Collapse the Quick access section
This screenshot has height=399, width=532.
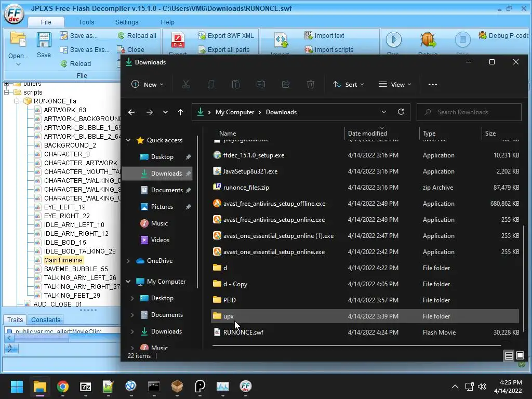pos(128,140)
